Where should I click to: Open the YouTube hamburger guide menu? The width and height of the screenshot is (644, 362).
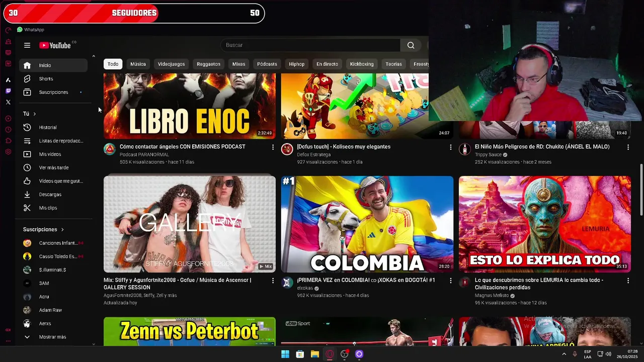pos(27,45)
